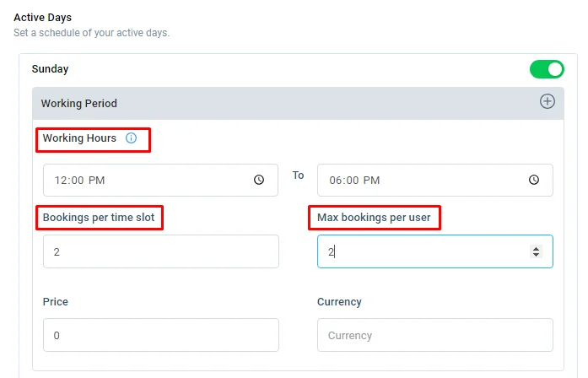Decrease Max bookings per user with down arrow
Image resolution: width=588 pixels, height=378 pixels.
(x=536, y=255)
